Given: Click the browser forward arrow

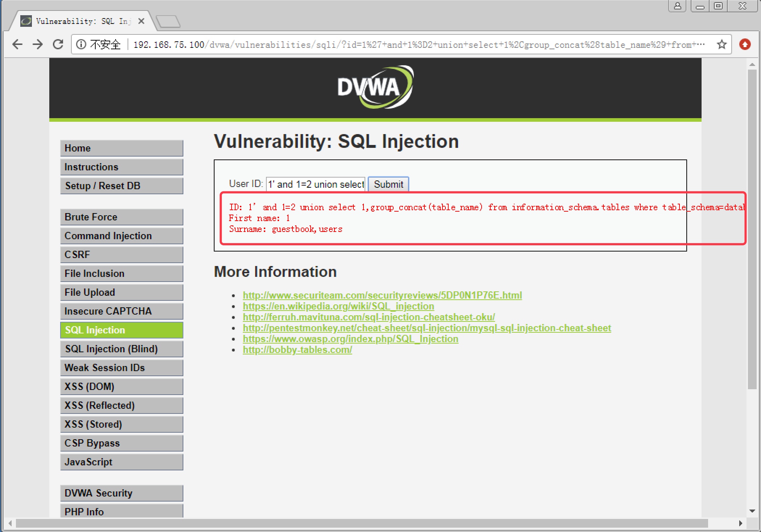Looking at the screenshot, I should tap(37, 45).
